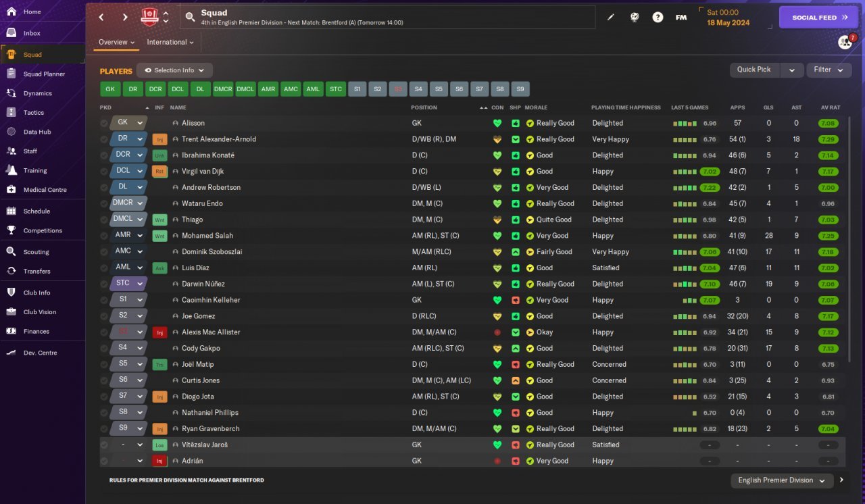865x504 pixels.
Task: Open the Filter dropdown
Action: pyautogui.click(x=829, y=70)
